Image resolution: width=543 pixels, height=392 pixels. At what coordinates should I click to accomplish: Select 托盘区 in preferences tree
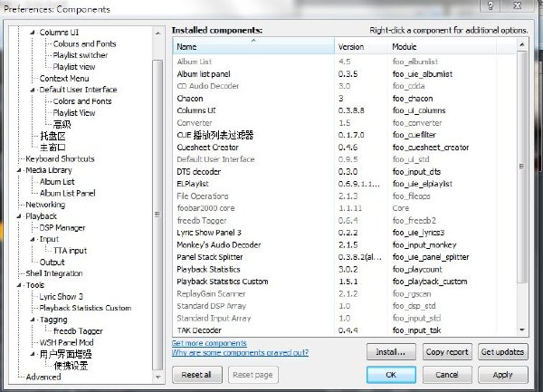click(52, 136)
